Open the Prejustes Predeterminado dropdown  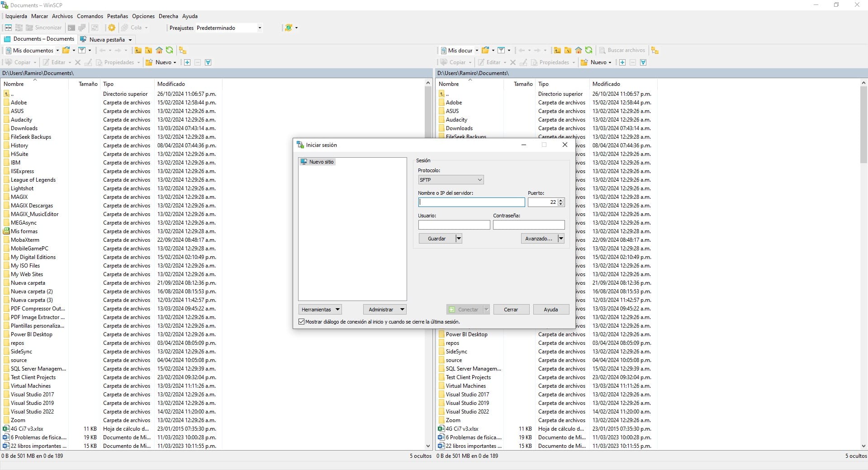coord(229,28)
